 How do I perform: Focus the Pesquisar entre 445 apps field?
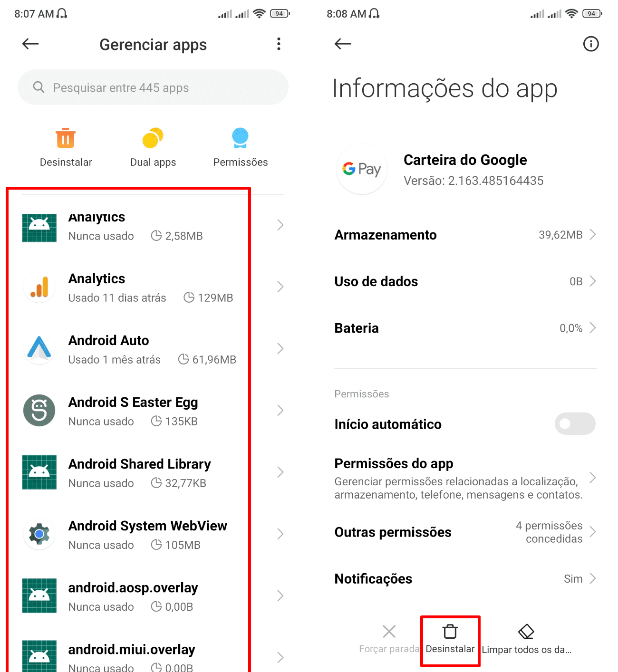(x=153, y=87)
